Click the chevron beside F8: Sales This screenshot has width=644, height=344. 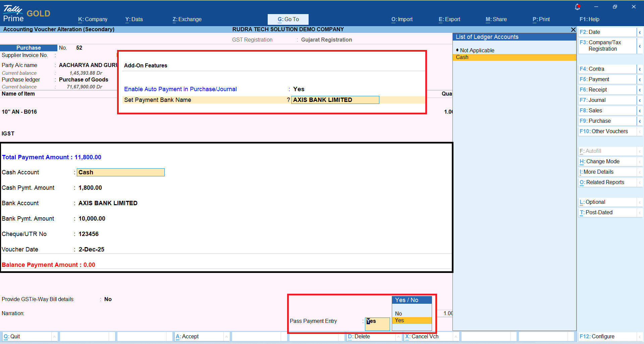640,111
